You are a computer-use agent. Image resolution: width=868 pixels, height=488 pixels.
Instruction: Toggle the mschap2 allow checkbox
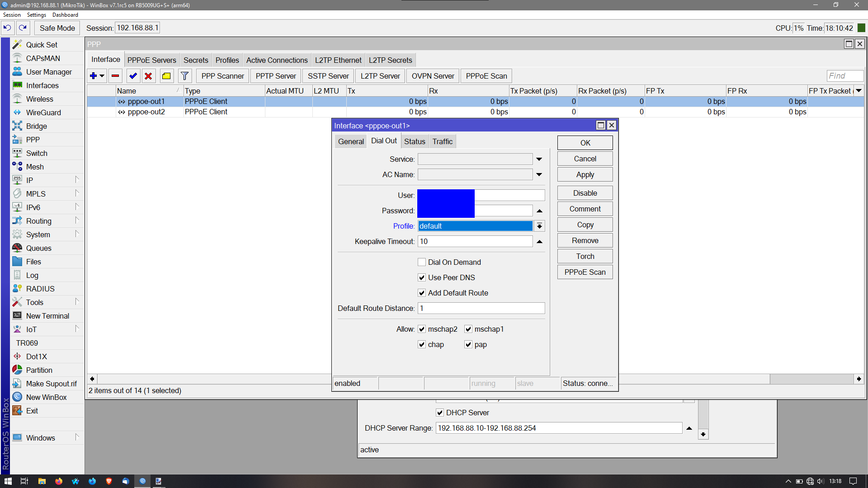coord(422,329)
